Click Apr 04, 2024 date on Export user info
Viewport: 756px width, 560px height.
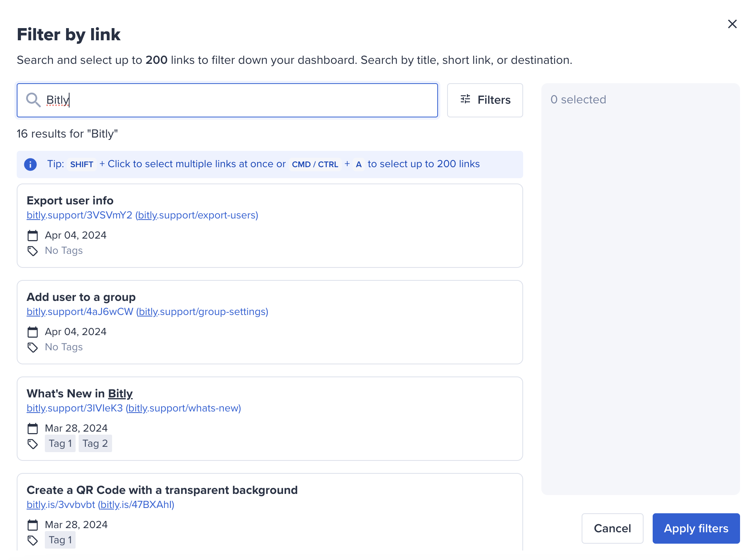point(76,236)
